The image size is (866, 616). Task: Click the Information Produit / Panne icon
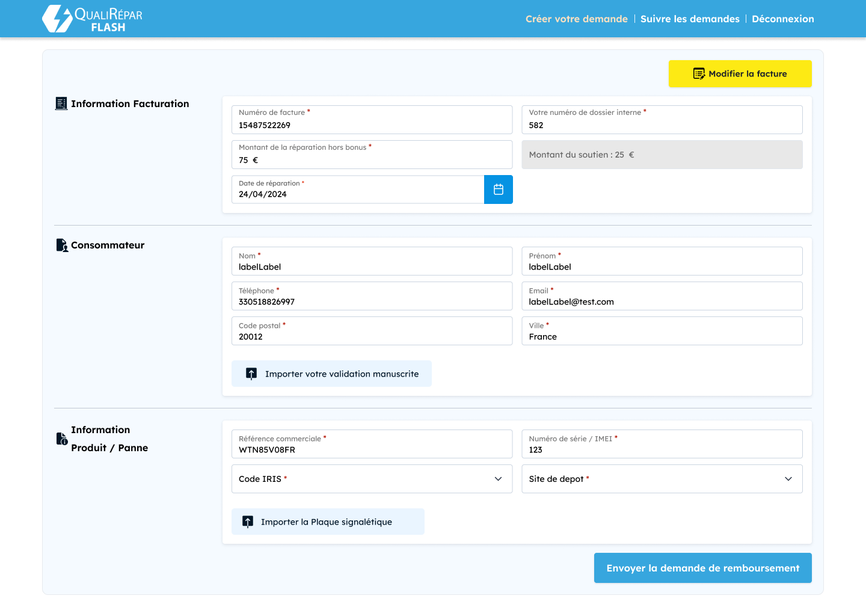coord(62,439)
